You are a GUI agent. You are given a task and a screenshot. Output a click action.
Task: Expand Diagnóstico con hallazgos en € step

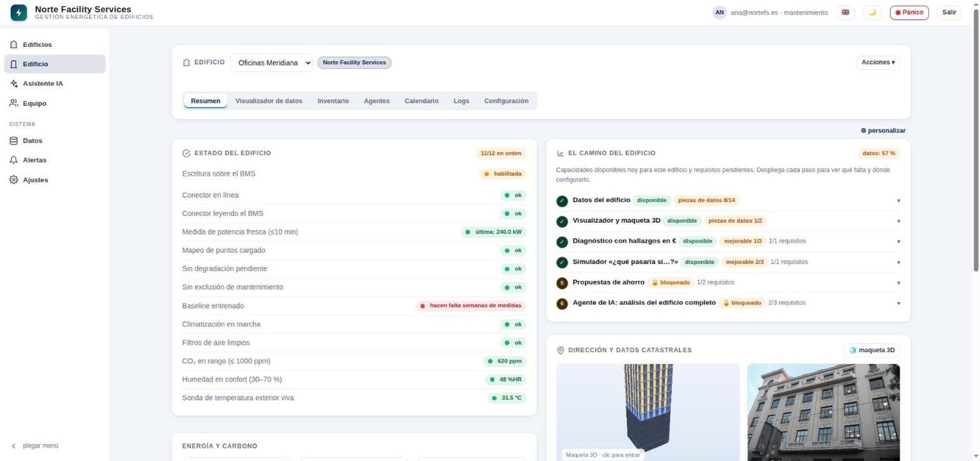(728, 242)
